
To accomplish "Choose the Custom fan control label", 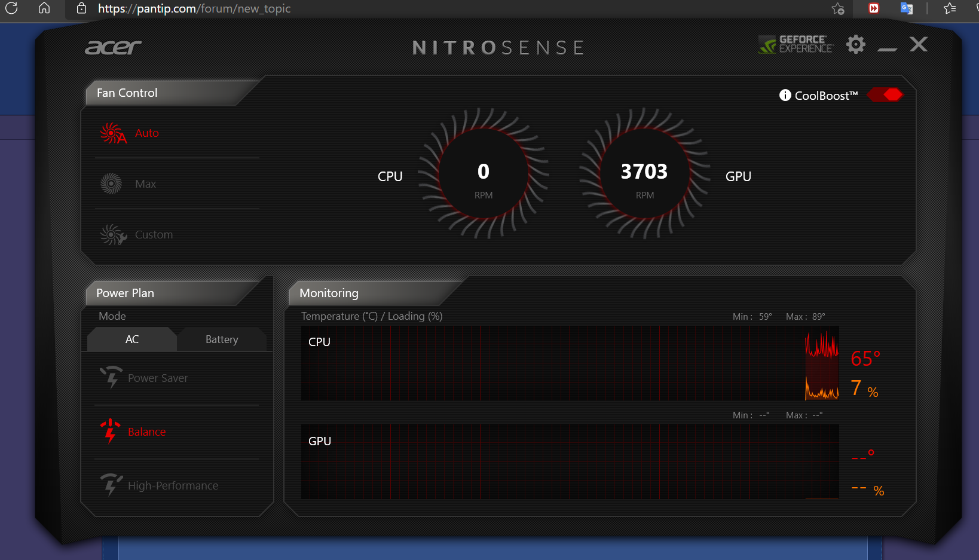I will point(154,235).
